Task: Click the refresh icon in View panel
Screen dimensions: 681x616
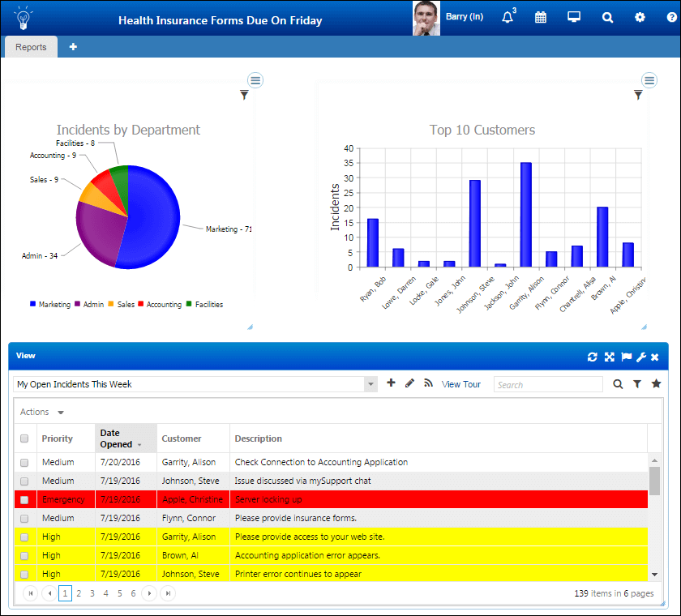Action: tap(593, 357)
